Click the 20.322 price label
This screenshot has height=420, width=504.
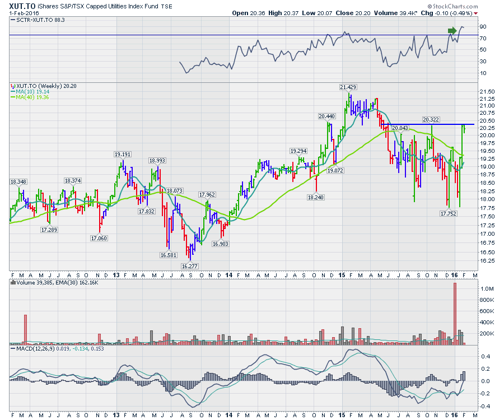coord(431,119)
